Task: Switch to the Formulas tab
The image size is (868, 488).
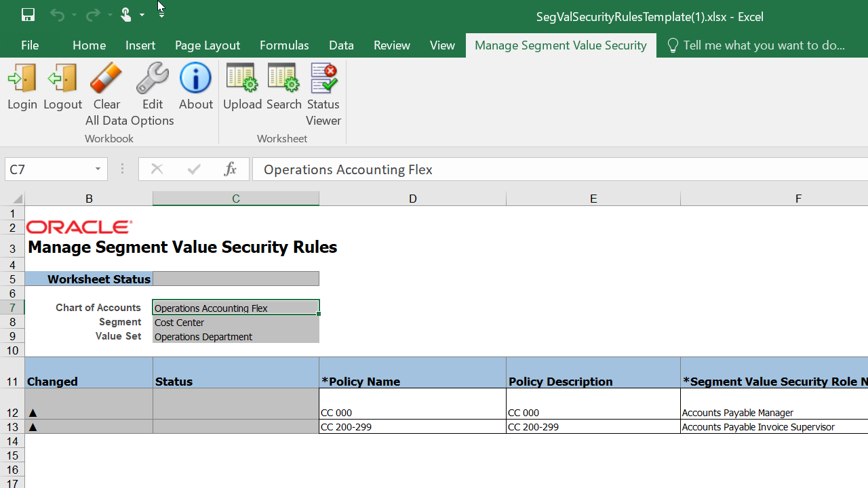Action: (x=284, y=45)
